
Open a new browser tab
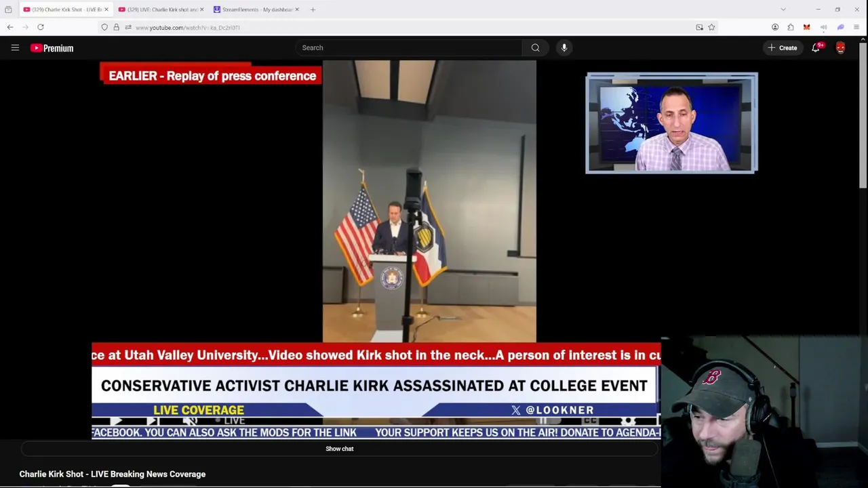(x=313, y=9)
